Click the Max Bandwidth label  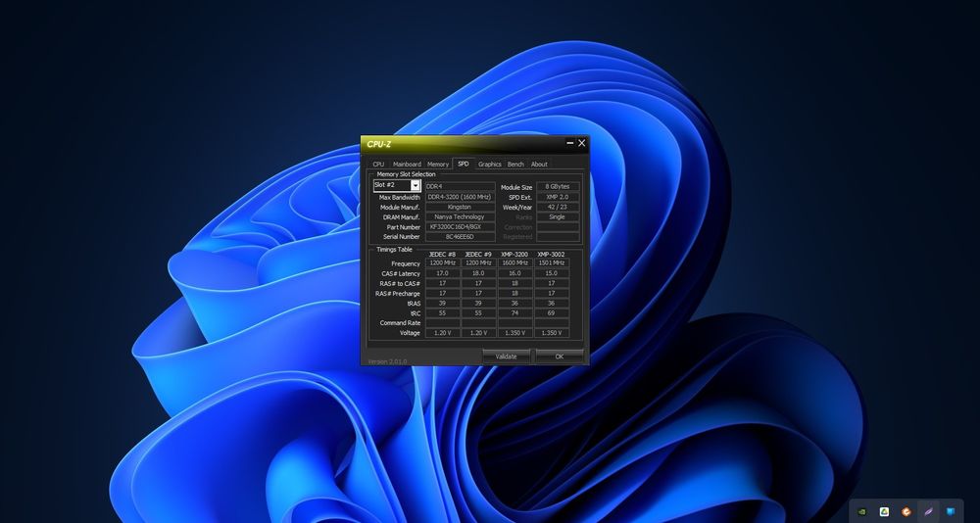400,198
